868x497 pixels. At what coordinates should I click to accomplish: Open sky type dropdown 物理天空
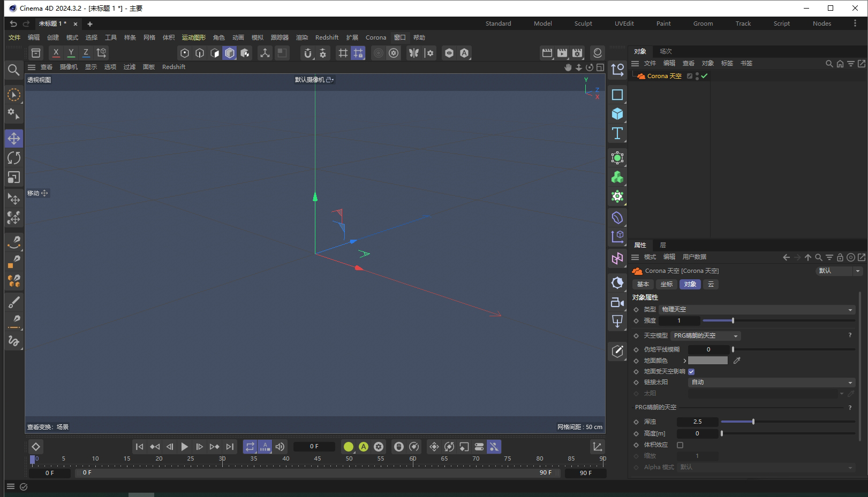click(757, 309)
